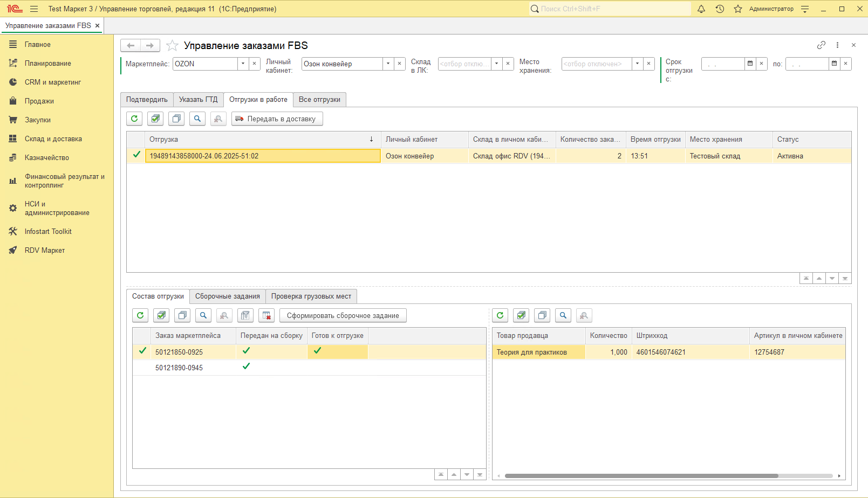Click the Поиск Ctrl+Shift+F search field
The height and width of the screenshot is (498, 868).
click(x=610, y=9)
